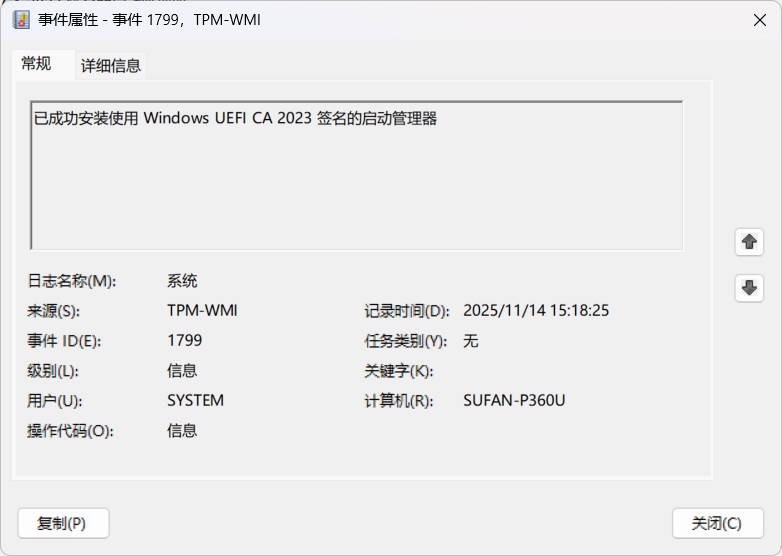Select the computer name SUFAN-P360U
The image size is (782, 556).
[514, 401]
